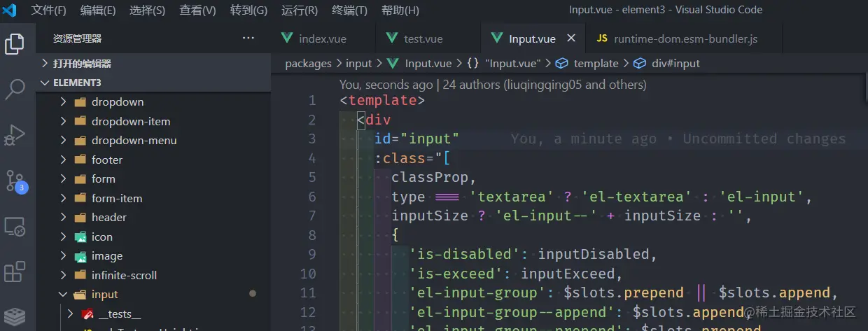Open the 终端(T) menu
This screenshot has height=331, width=868.
349,10
